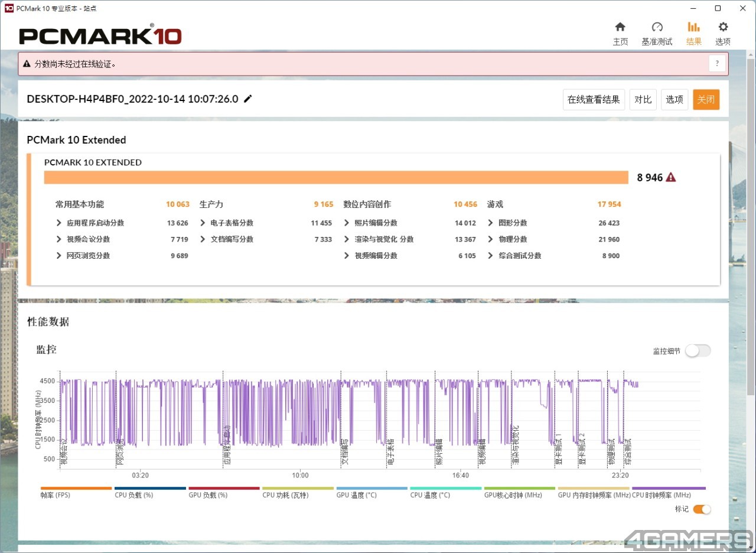Click the 数位内容创作 score 10 456
Viewport: 756px width, 553px height.
(x=465, y=204)
